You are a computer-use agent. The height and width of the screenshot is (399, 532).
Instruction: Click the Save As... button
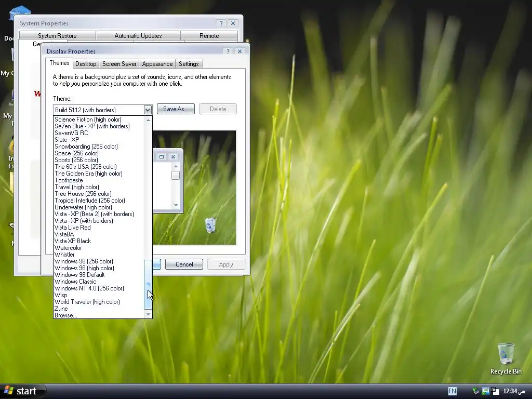(x=176, y=109)
